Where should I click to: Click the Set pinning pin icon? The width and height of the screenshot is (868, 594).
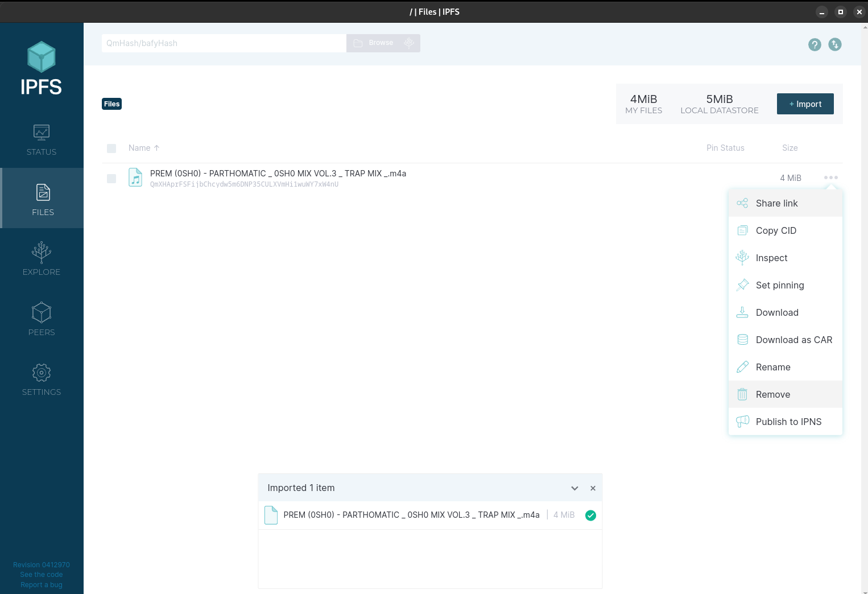click(742, 285)
